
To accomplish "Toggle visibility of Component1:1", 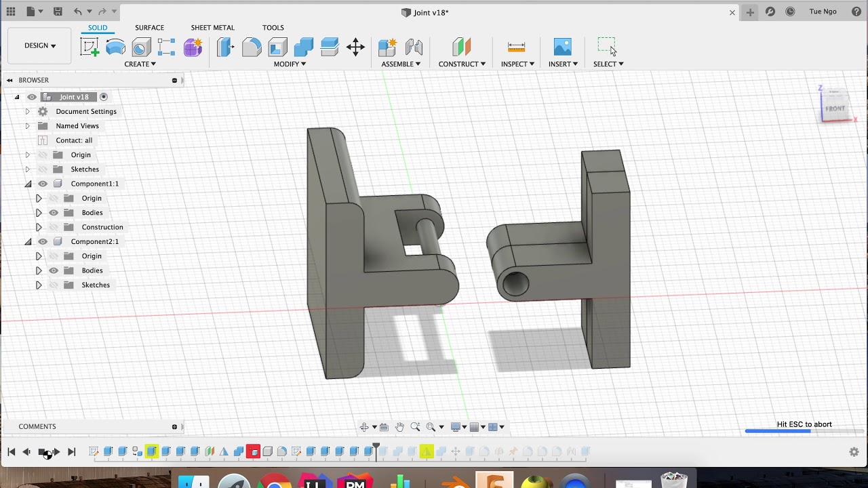I will pos(43,184).
